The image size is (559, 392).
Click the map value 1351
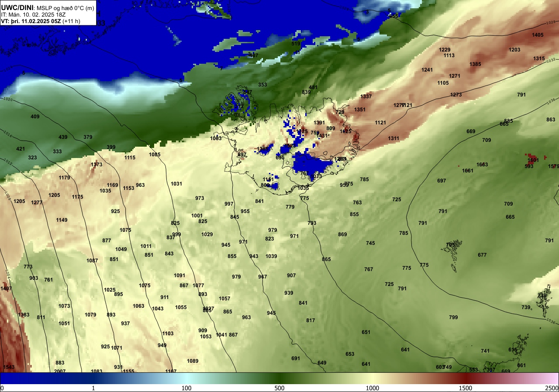coord(360,110)
